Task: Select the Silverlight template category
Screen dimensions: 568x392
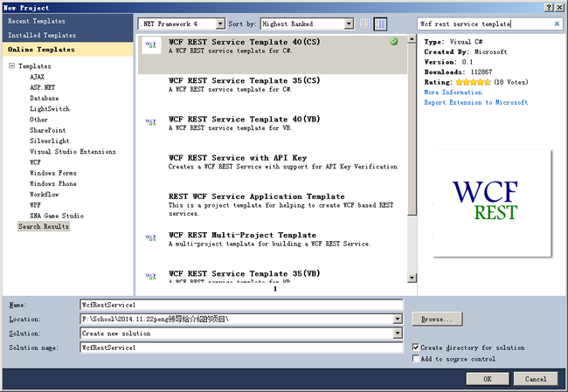Action: click(49, 141)
